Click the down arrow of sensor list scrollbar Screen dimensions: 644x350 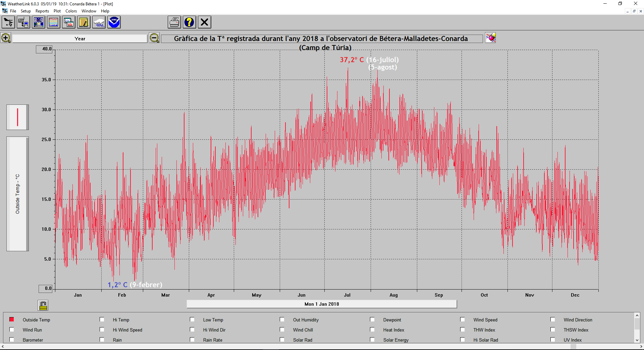coord(637,340)
